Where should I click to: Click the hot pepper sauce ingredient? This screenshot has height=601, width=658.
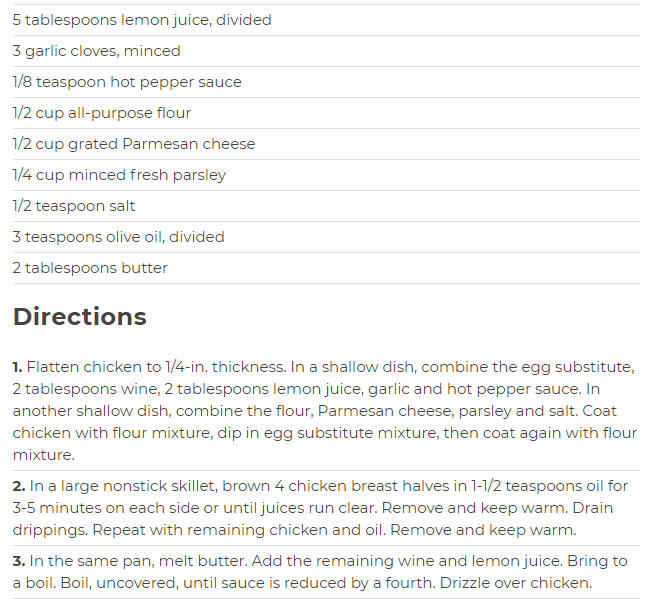point(127,82)
